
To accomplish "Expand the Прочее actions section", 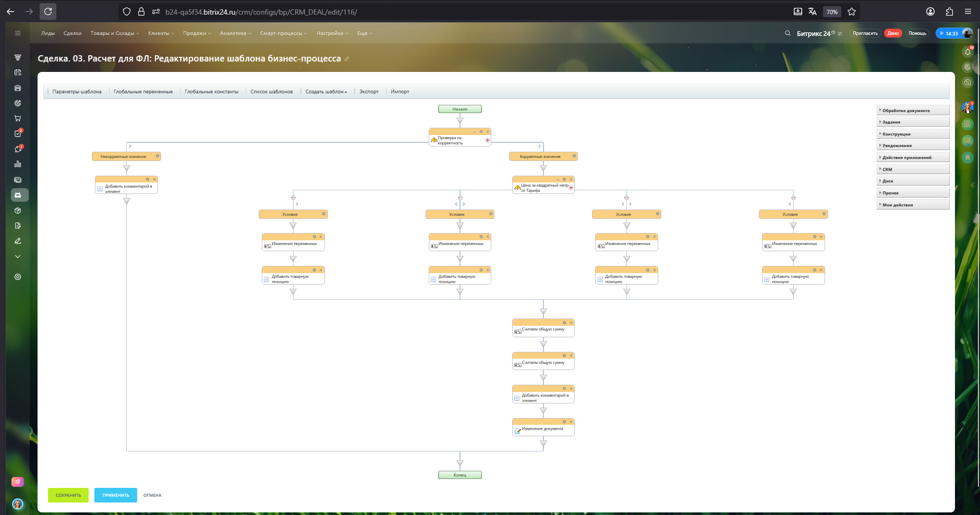I will pyautogui.click(x=913, y=193).
